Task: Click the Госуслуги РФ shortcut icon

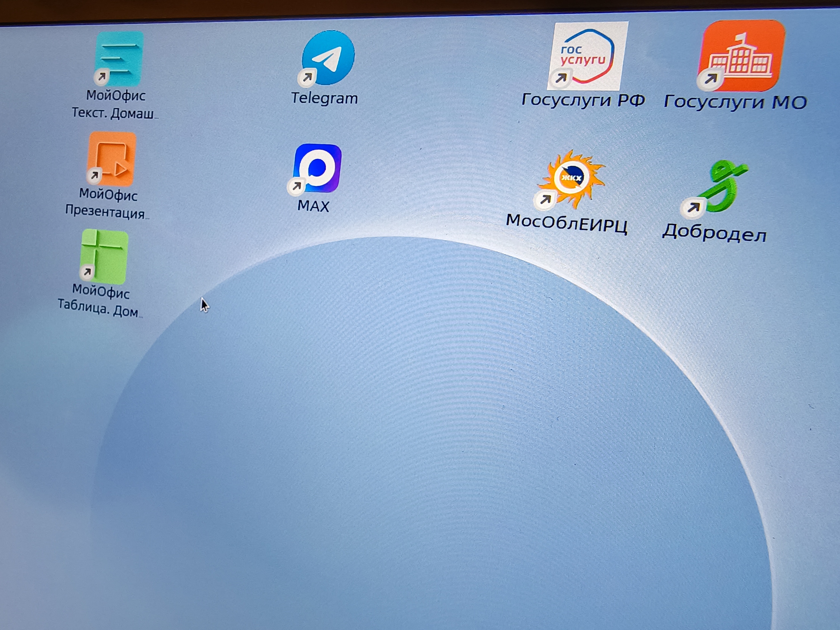Action: [588, 56]
